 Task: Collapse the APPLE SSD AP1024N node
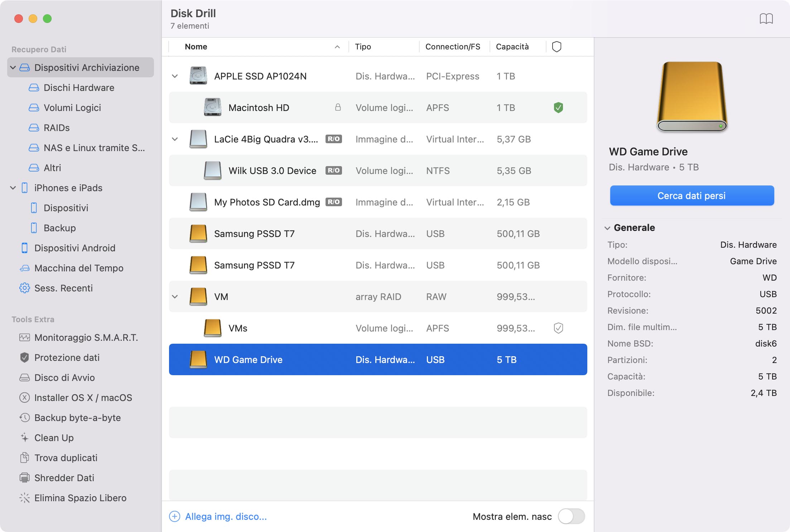click(175, 76)
